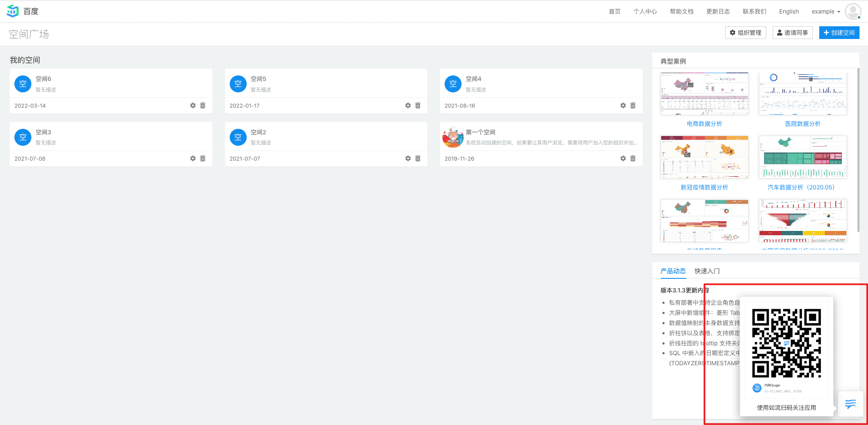Open the 医院数据分析 link
Screen dimensions: 868x425
click(x=803, y=124)
